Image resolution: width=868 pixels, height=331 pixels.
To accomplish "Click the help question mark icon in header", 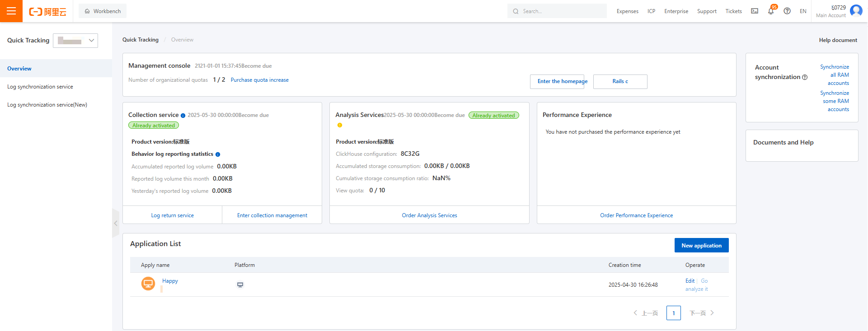I will (787, 11).
